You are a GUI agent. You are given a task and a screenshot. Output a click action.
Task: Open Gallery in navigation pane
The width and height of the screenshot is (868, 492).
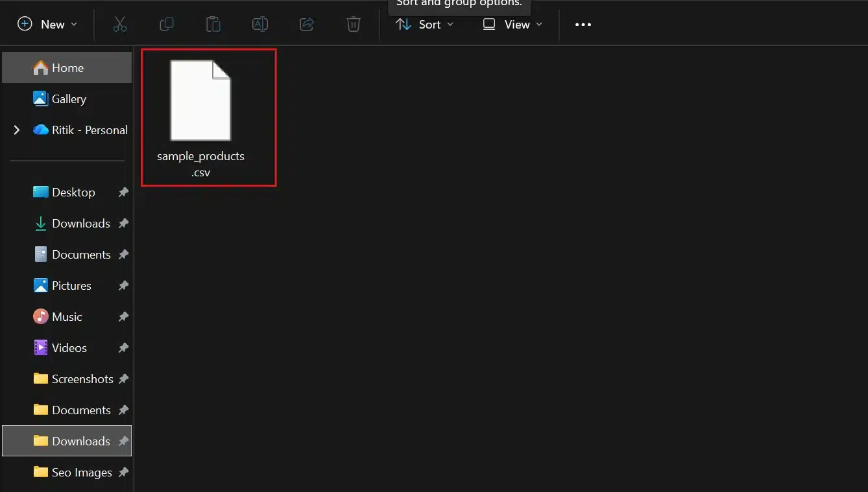tap(67, 99)
